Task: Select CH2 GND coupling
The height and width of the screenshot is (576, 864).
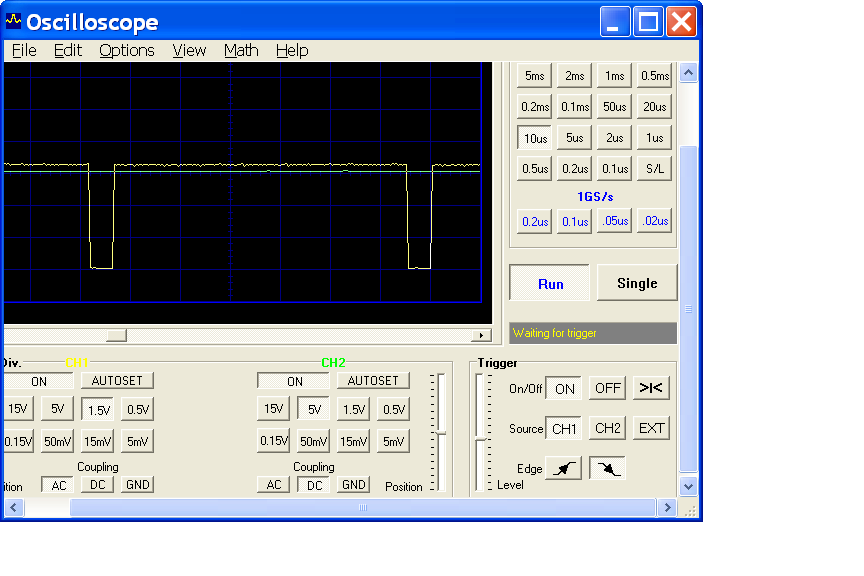Action: [x=353, y=485]
